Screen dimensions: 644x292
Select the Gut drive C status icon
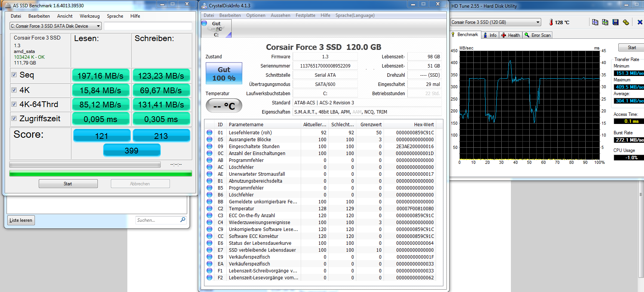click(216, 29)
